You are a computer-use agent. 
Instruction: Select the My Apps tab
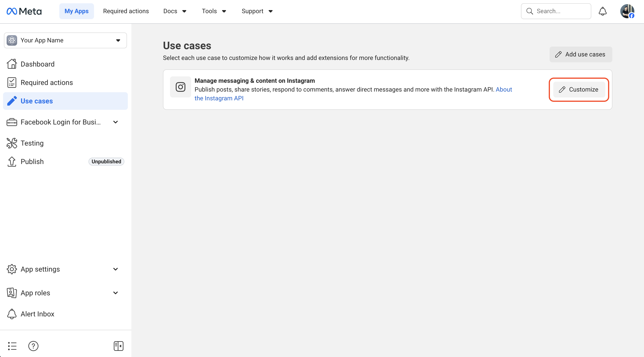[x=76, y=11]
